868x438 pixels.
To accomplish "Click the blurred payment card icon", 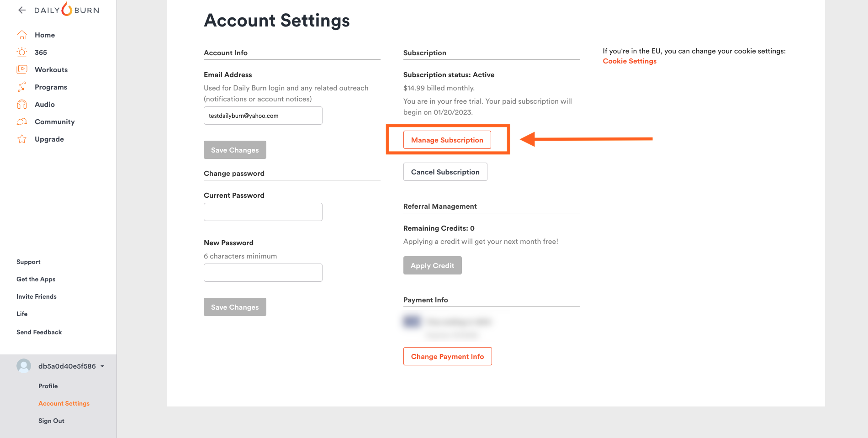I will point(412,322).
